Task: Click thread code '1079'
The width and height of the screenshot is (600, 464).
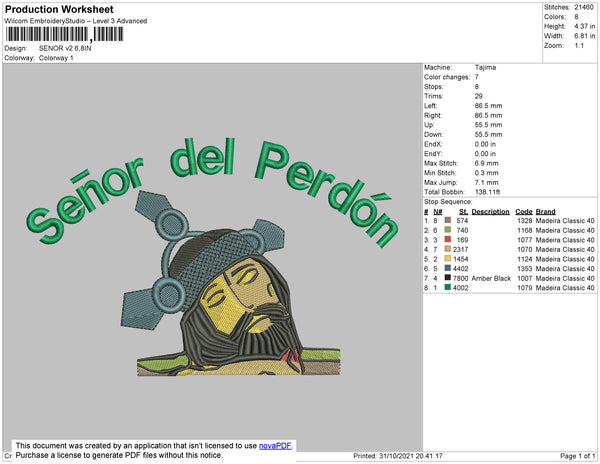Action: (x=525, y=288)
